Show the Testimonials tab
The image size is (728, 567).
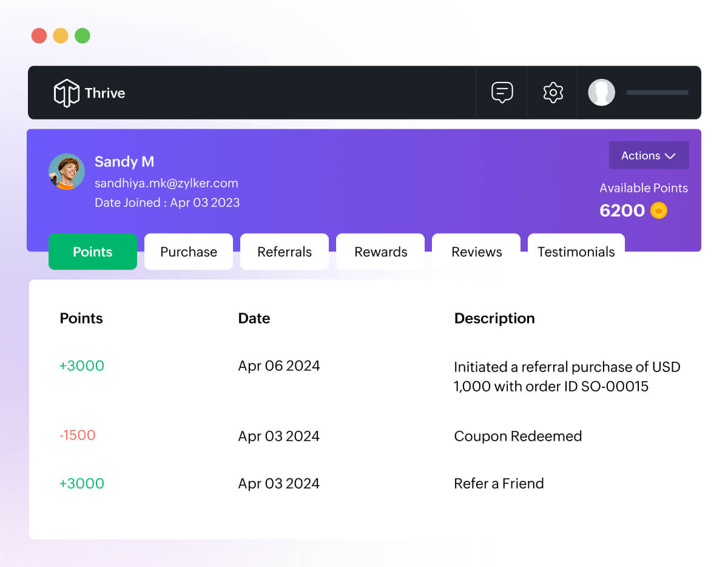tap(576, 252)
